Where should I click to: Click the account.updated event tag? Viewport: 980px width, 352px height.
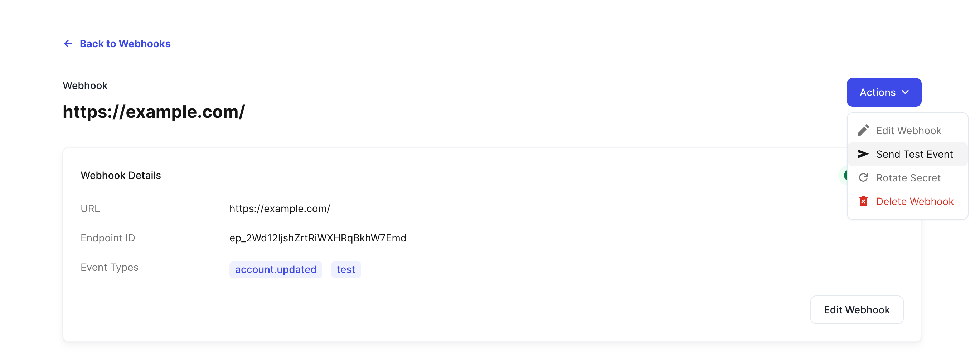(276, 269)
